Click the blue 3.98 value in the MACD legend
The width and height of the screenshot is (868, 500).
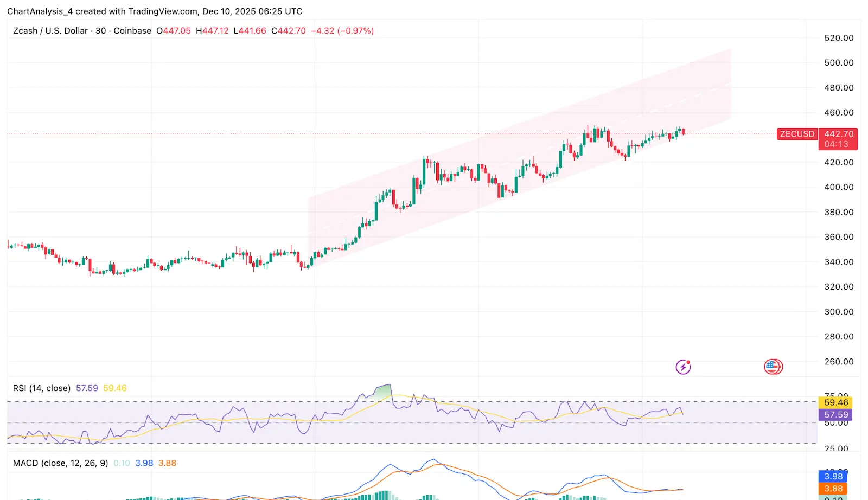point(144,463)
